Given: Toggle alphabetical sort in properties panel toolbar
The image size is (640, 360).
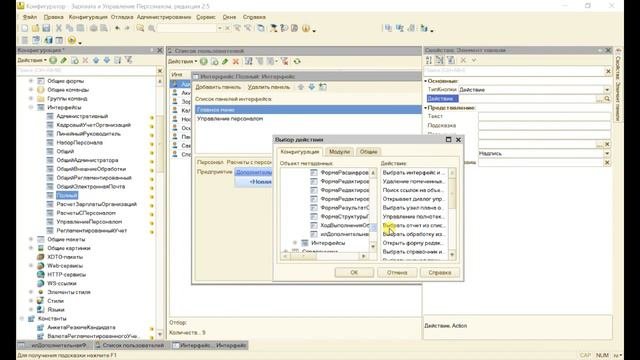Looking at the screenshot, I should (x=429, y=60).
